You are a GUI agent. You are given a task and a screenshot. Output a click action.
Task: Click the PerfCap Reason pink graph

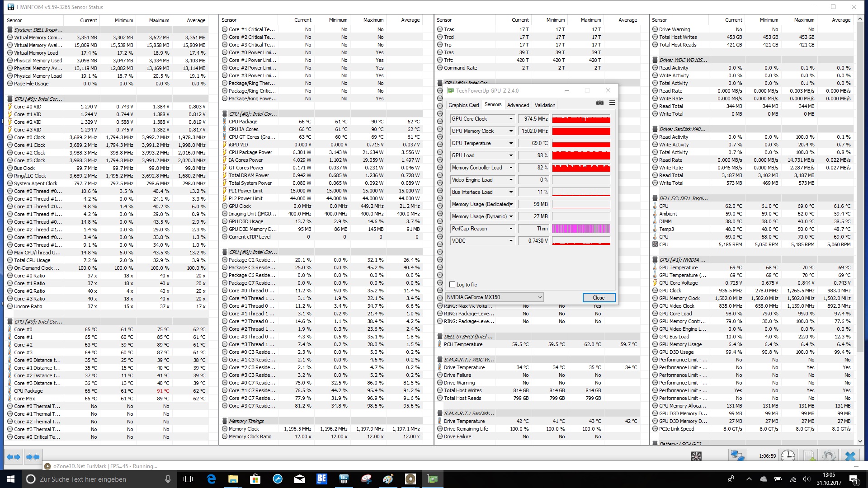[x=581, y=229]
